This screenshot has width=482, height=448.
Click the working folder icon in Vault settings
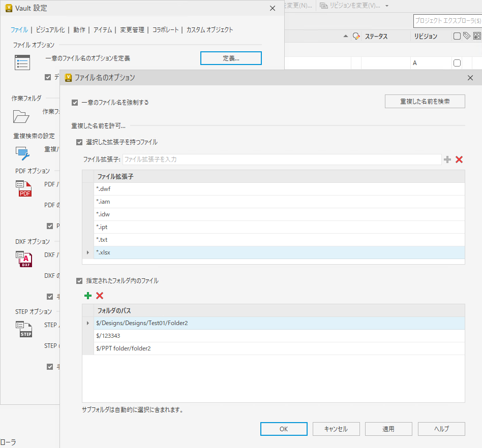(21, 116)
